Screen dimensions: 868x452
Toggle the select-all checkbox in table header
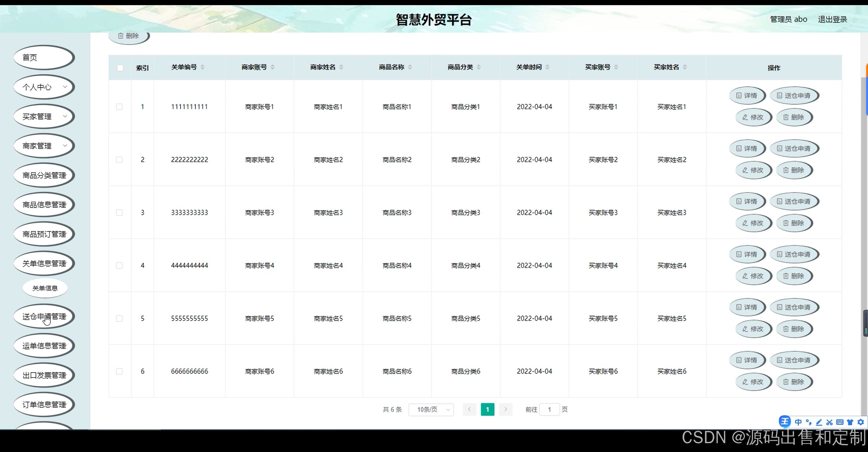coord(120,68)
